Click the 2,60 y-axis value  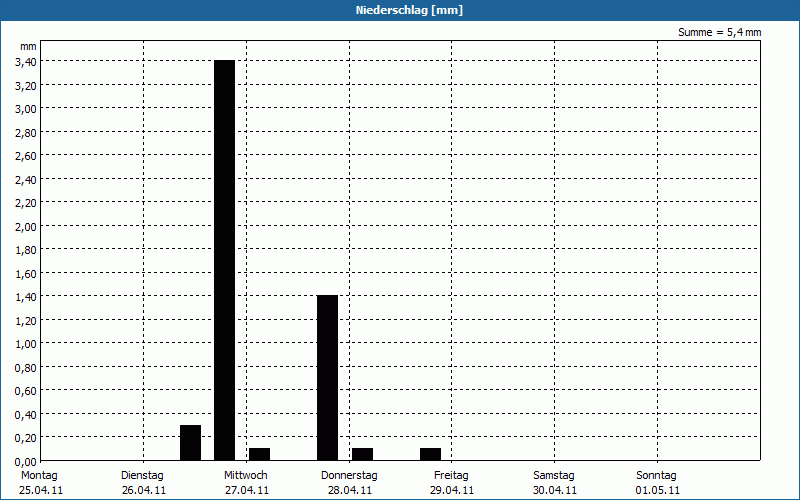click(x=26, y=156)
